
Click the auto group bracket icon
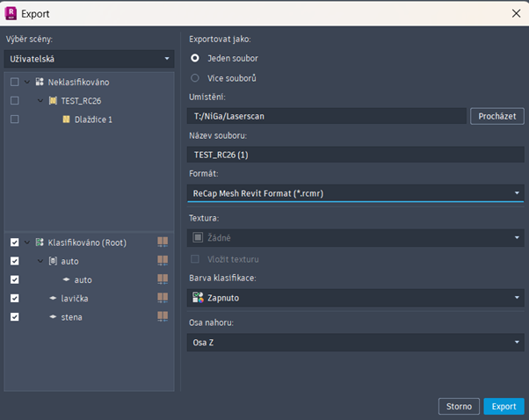point(53,261)
